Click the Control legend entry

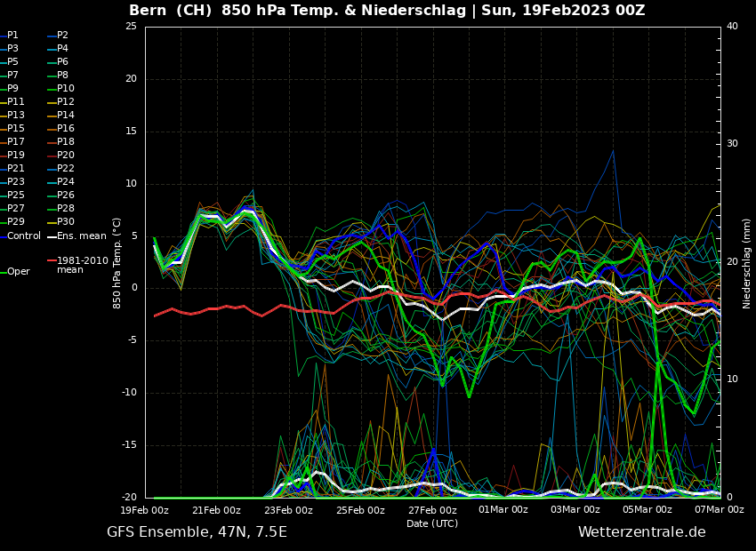click(x=20, y=236)
